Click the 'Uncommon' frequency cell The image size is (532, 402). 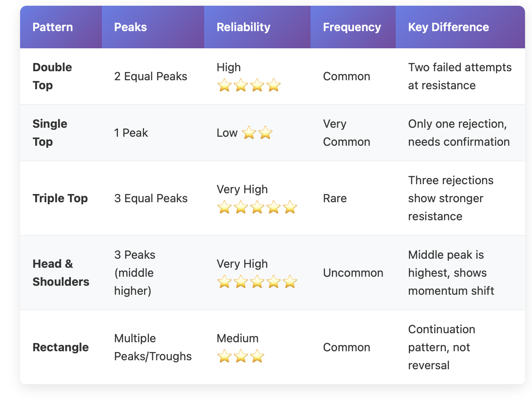pyautogui.click(x=353, y=273)
